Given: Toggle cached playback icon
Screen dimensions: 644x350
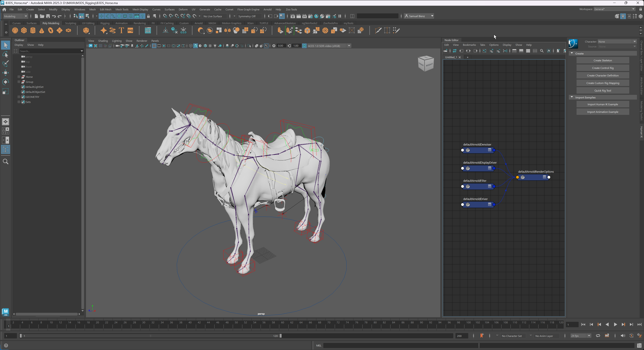Looking at the screenshot, I should [607, 336].
